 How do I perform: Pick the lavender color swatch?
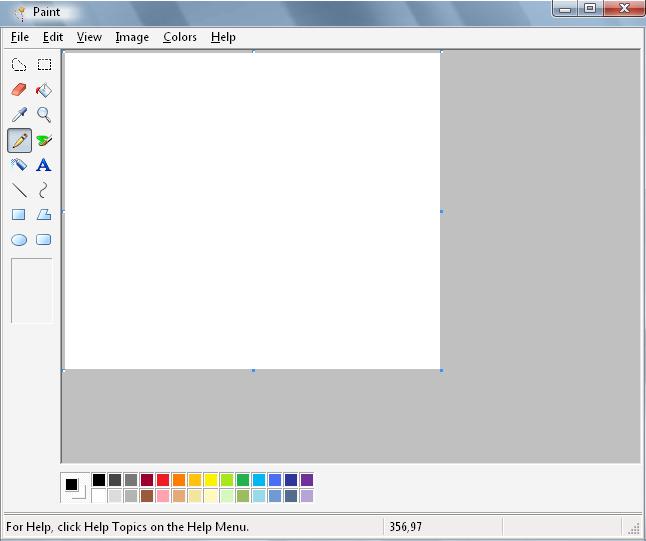[x=307, y=496]
